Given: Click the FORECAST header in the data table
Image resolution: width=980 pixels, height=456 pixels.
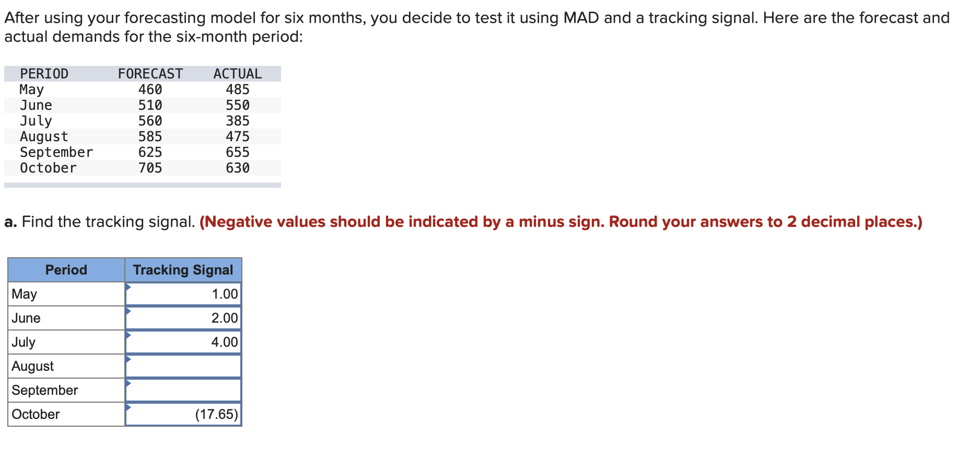Looking at the screenshot, I should (150, 73).
